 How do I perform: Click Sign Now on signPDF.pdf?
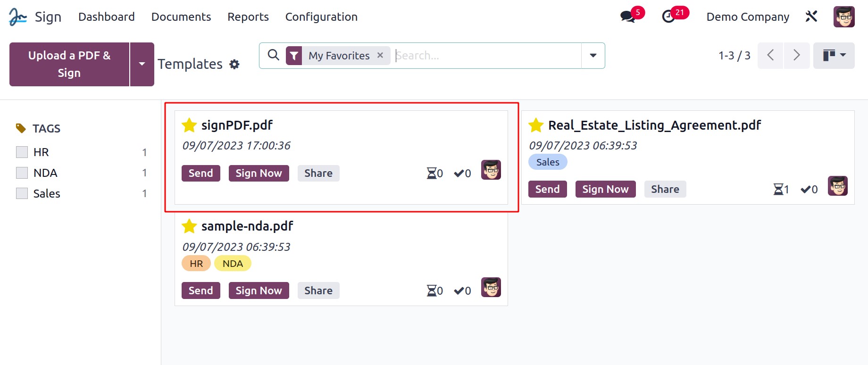[259, 173]
